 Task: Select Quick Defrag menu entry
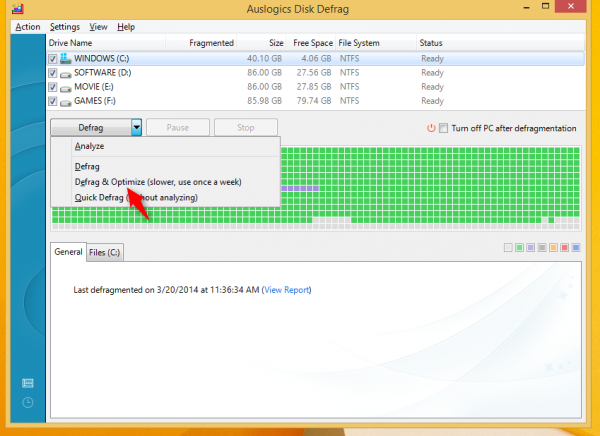[136, 198]
